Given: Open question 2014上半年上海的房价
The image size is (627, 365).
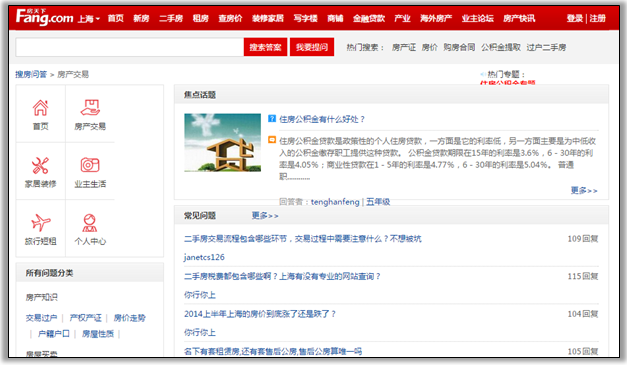Looking at the screenshot, I should tap(260, 314).
